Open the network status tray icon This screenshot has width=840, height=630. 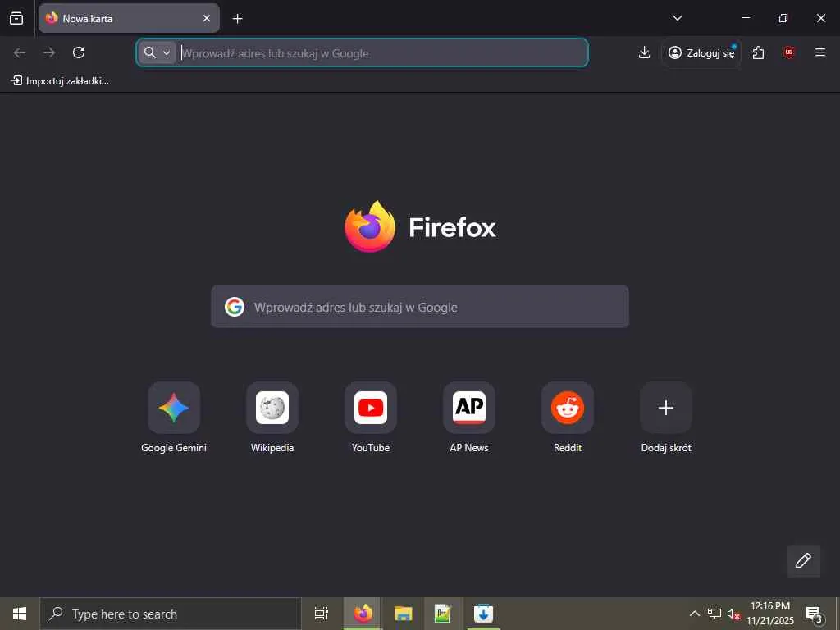[714, 614]
